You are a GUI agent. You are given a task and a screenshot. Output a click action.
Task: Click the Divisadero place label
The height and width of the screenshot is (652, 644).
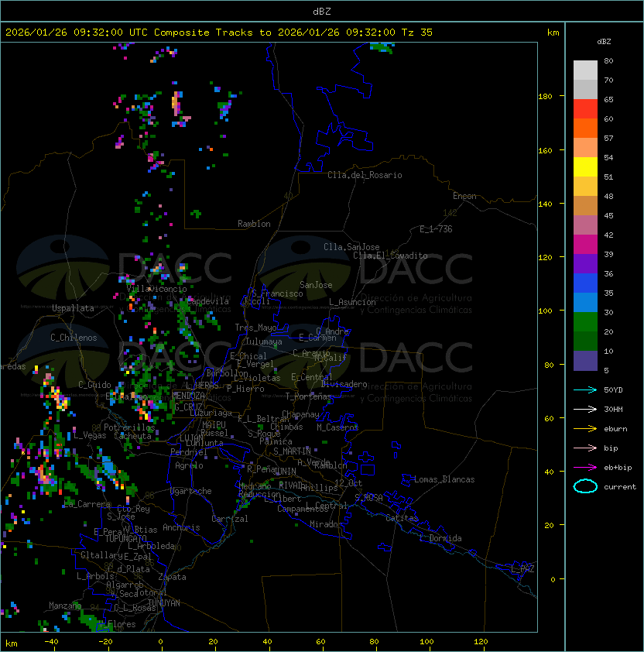coord(344,384)
